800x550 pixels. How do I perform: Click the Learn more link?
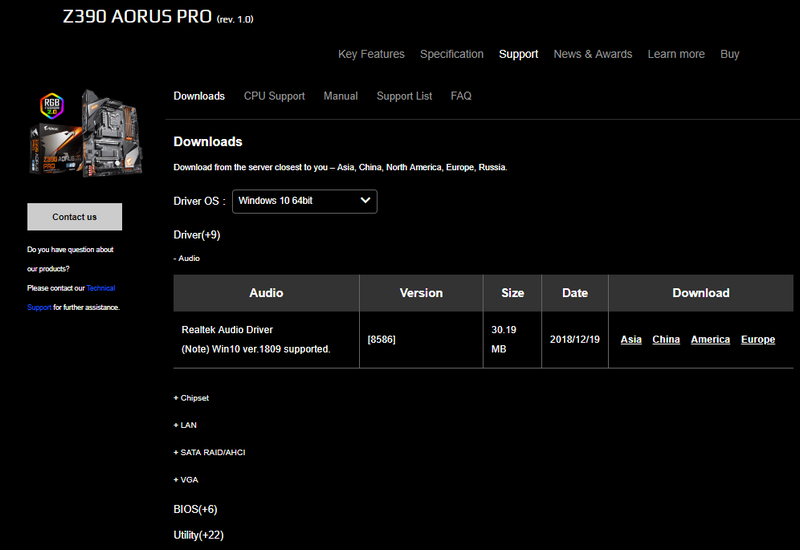point(676,54)
